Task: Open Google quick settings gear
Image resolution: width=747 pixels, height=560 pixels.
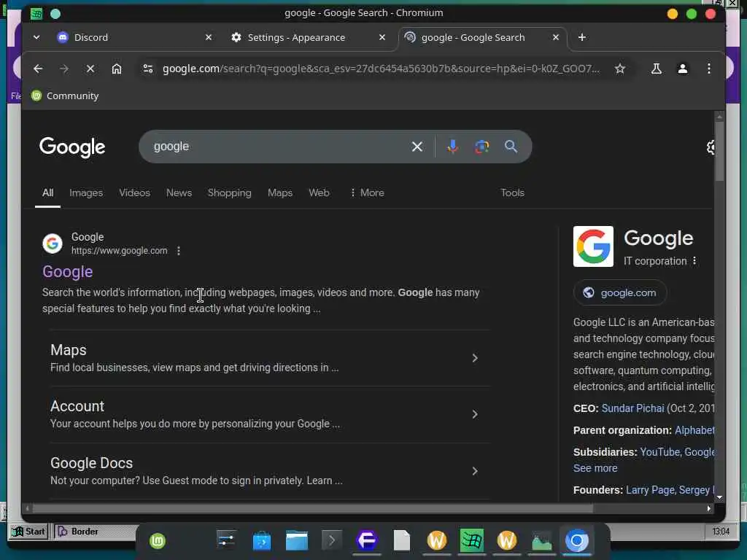Action: (x=711, y=147)
